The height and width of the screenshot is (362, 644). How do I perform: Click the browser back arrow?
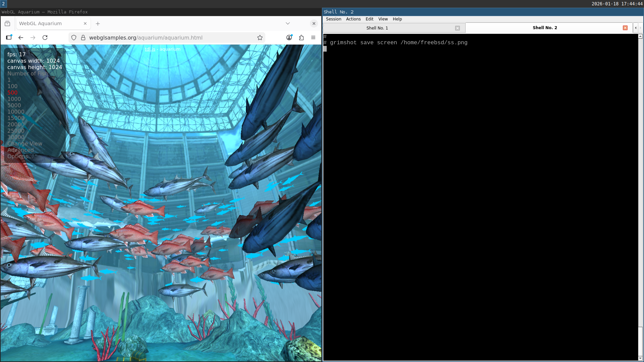click(21, 38)
